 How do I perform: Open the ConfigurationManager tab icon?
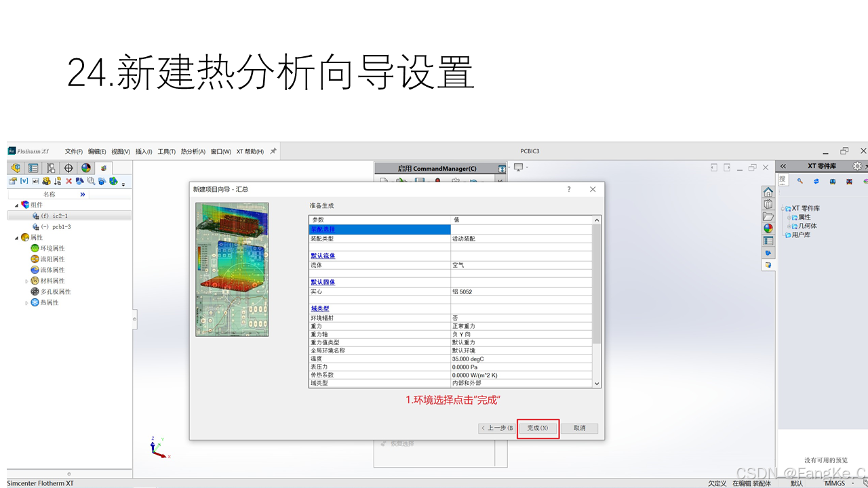(x=51, y=168)
